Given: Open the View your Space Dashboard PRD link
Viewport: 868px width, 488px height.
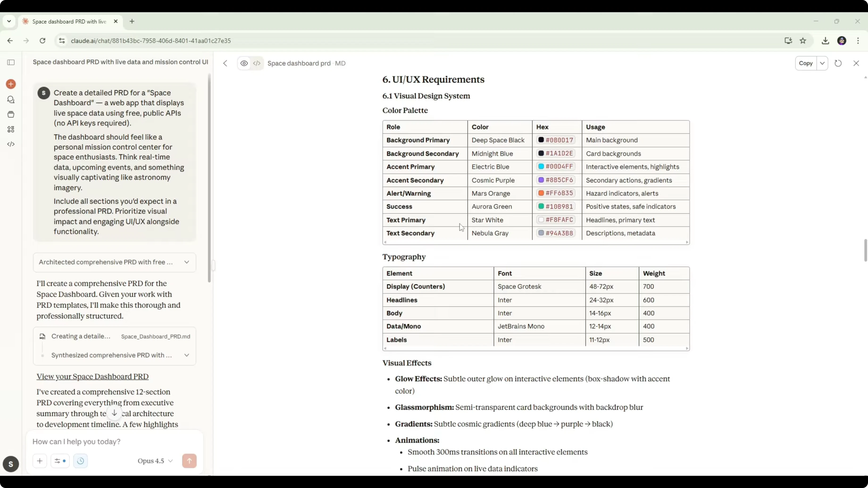Looking at the screenshot, I should pos(92,376).
